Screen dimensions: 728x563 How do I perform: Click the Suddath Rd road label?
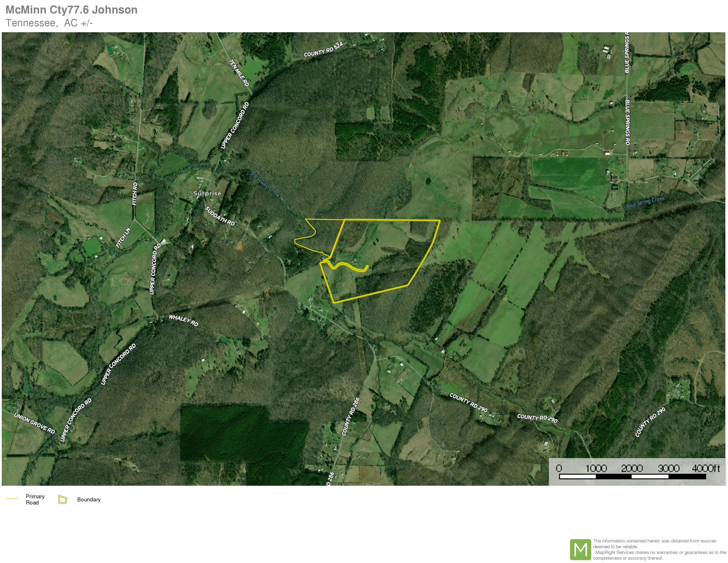pyautogui.click(x=220, y=216)
